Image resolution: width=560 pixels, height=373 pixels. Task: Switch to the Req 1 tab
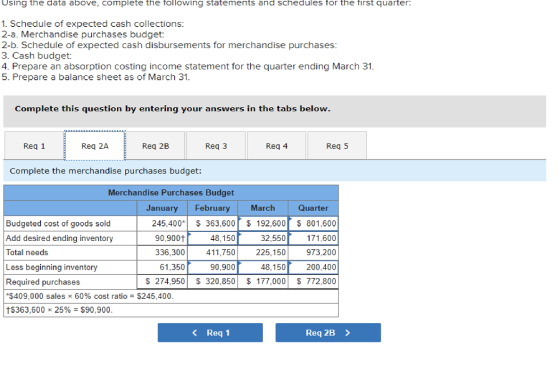click(34, 146)
